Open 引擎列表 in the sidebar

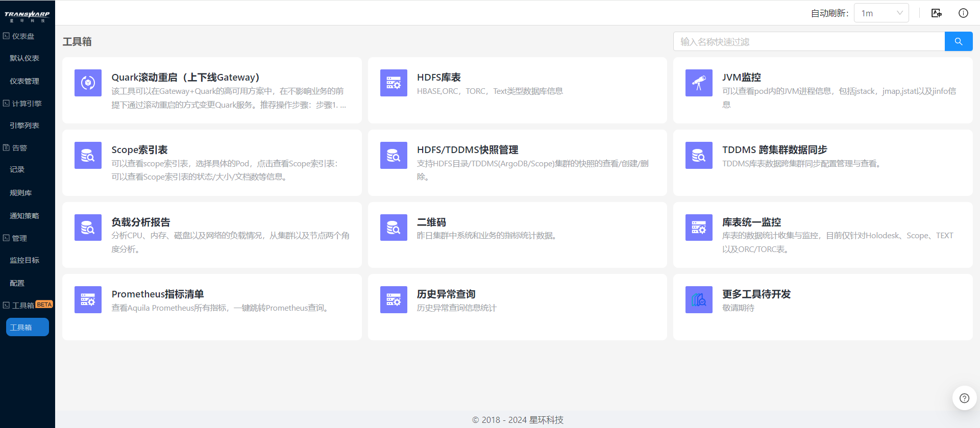pyautogui.click(x=24, y=125)
